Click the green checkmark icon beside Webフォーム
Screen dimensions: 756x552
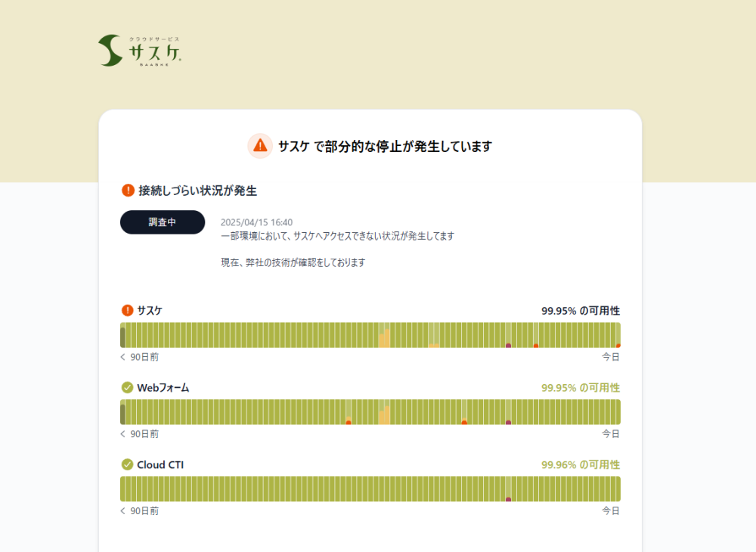point(127,387)
